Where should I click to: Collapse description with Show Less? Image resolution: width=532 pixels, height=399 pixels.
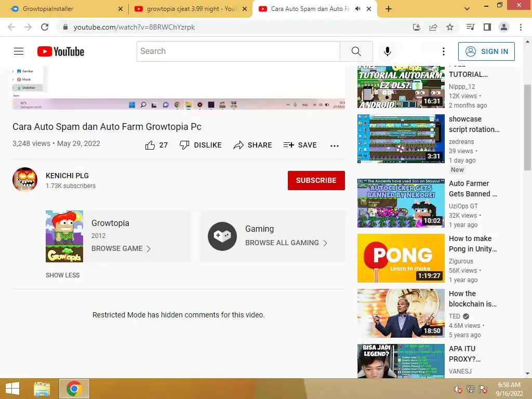click(x=63, y=275)
